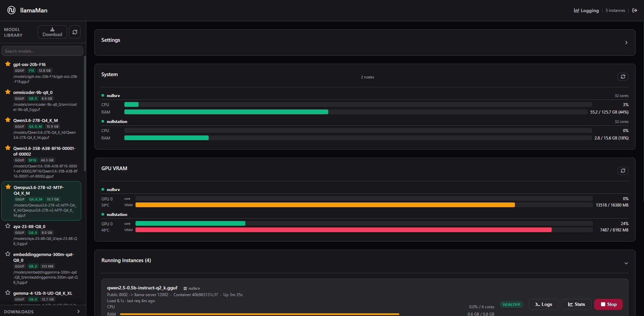Click nullstation GPU core usage bar
This screenshot has height=316, width=644.
click(x=364, y=223)
